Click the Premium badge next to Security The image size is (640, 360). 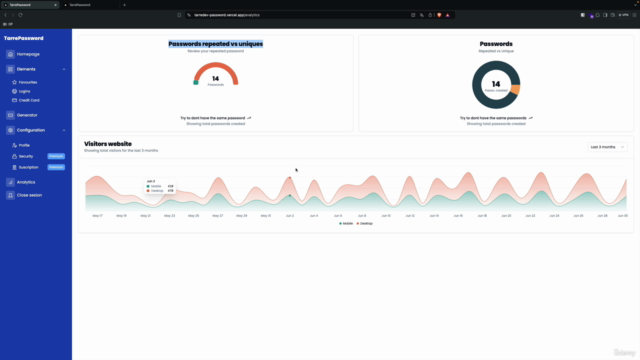(x=56, y=156)
